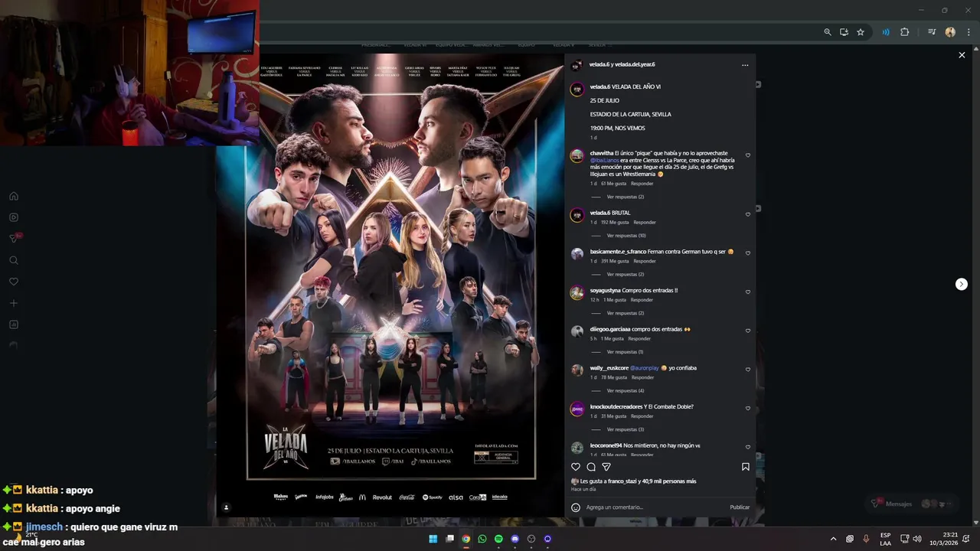
Task: Share the post with the paper plane icon
Action: tap(606, 467)
